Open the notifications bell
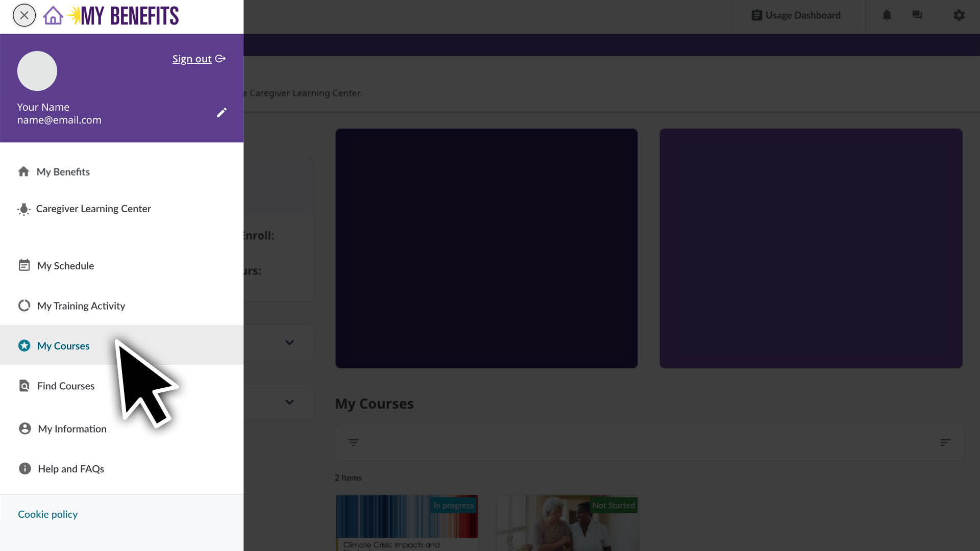The image size is (980, 551). click(887, 15)
